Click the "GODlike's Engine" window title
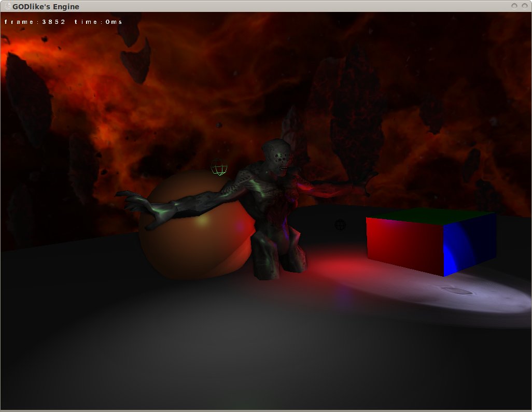This screenshot has height=412, width=532. [x=46, y=6]
